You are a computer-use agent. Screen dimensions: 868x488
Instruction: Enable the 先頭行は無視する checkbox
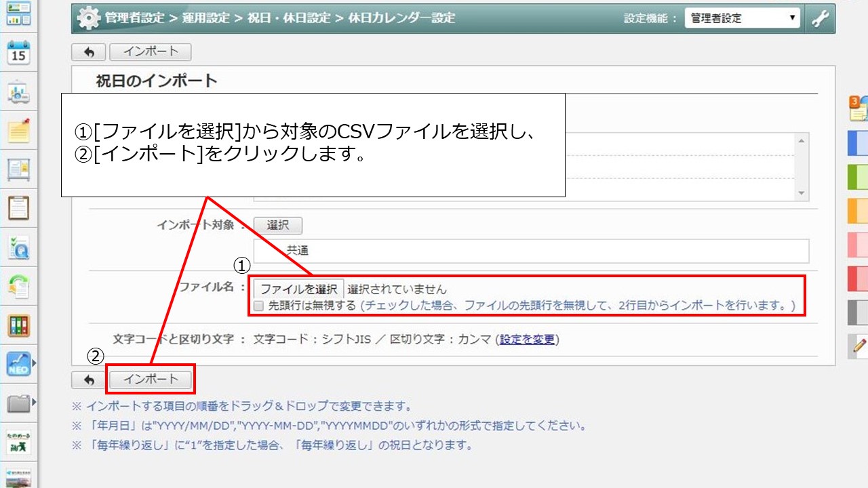point(258,306)
